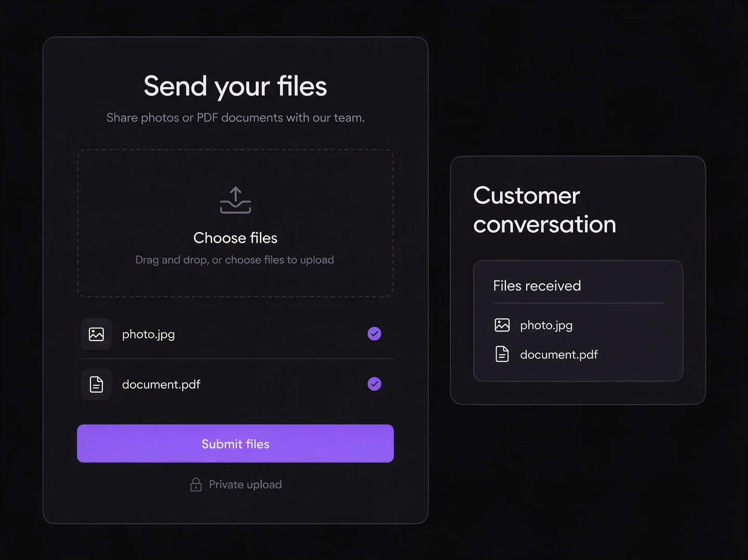Image resolution: width=748 pixels, height=560 pixels.
Task: Click the "Private upload" label
Action: pyautogui.click(x=245, y=485)
